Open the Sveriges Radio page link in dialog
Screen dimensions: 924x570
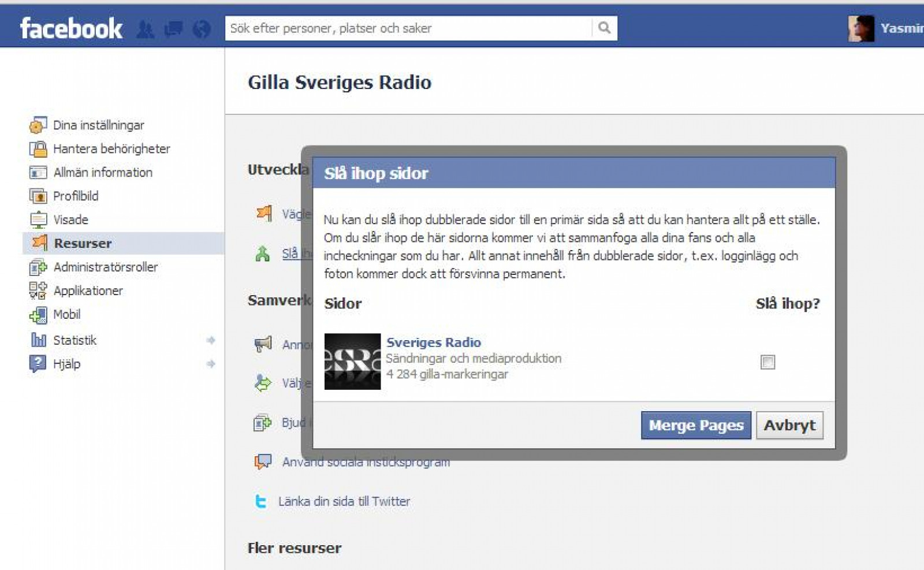pos(433,342)
